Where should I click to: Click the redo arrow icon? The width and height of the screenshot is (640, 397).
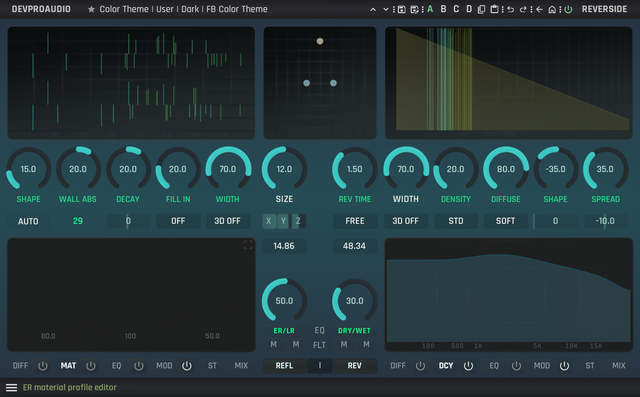pos(523,9)
